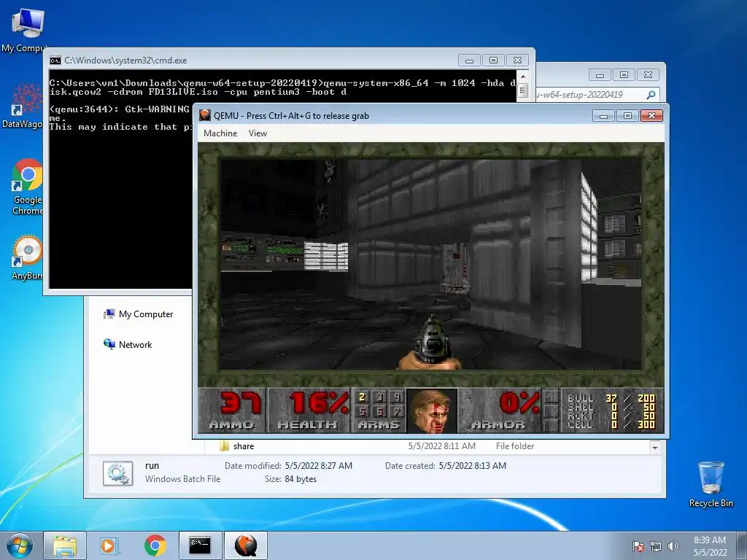Launch the Google Chrome desktop shortcut
The image size is (747, 560).
point(28,187)
